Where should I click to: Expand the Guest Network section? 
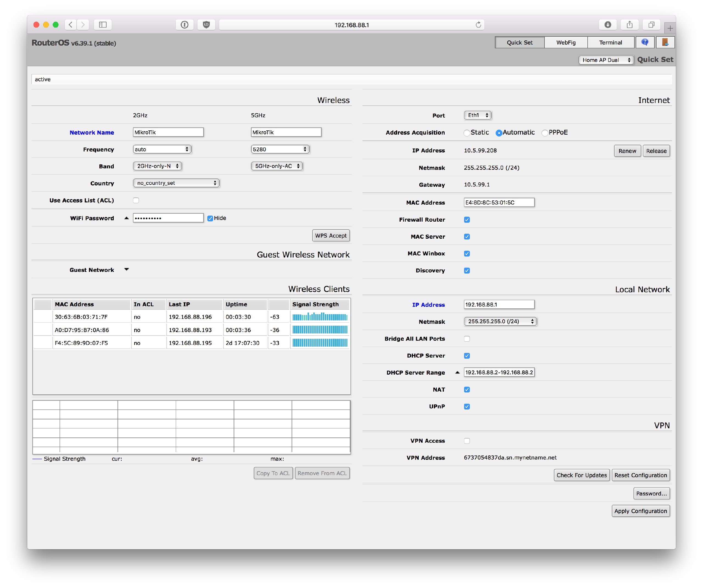[x=127, y=269]
